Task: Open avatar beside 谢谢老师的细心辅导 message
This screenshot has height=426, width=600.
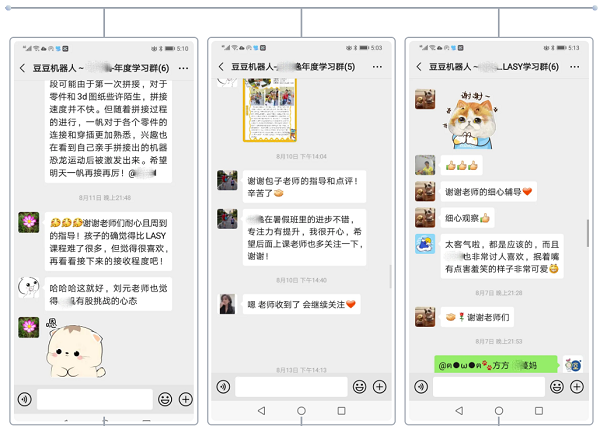Action: [425, 191]
